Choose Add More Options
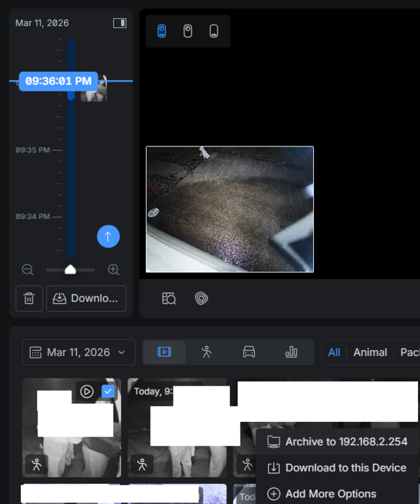Image resolution: width=420 pixels, height=504 pixels. click(338, 494)
